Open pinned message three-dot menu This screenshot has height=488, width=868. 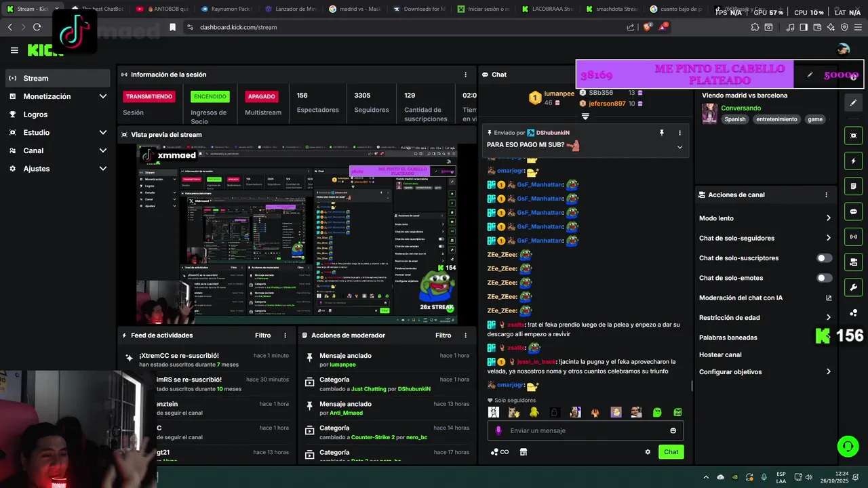(679, 133)
